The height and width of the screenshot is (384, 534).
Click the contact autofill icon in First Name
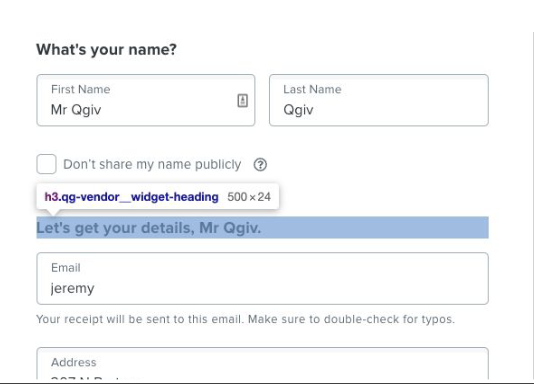tap(242, 100)
